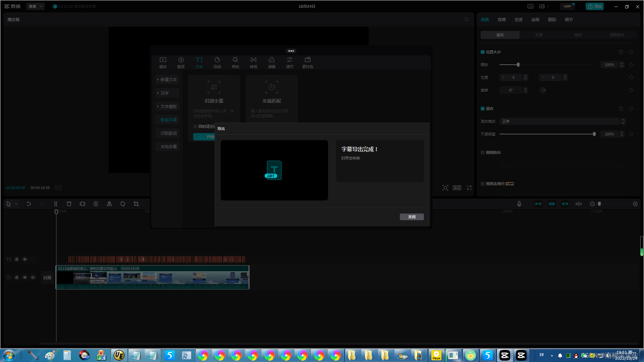Click the mirror flip icon
The image size is (644, 362).
(109, 204)
